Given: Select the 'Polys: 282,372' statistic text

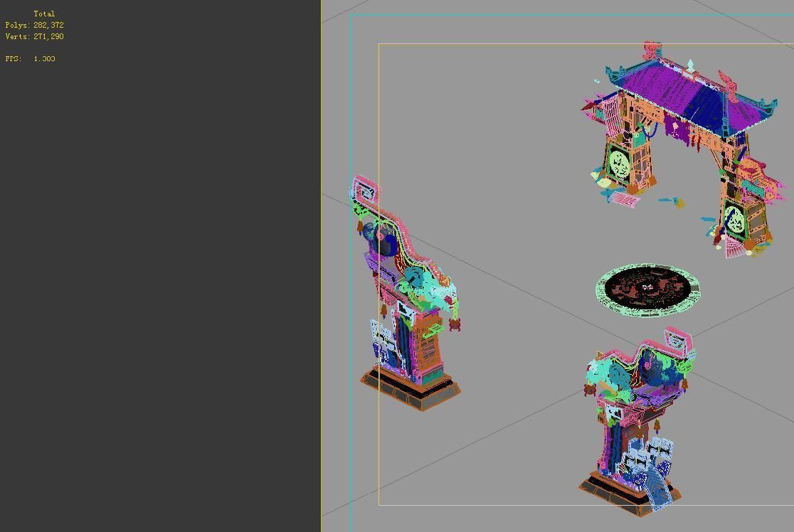Looking at the screenshot, I should coord(34,25).
